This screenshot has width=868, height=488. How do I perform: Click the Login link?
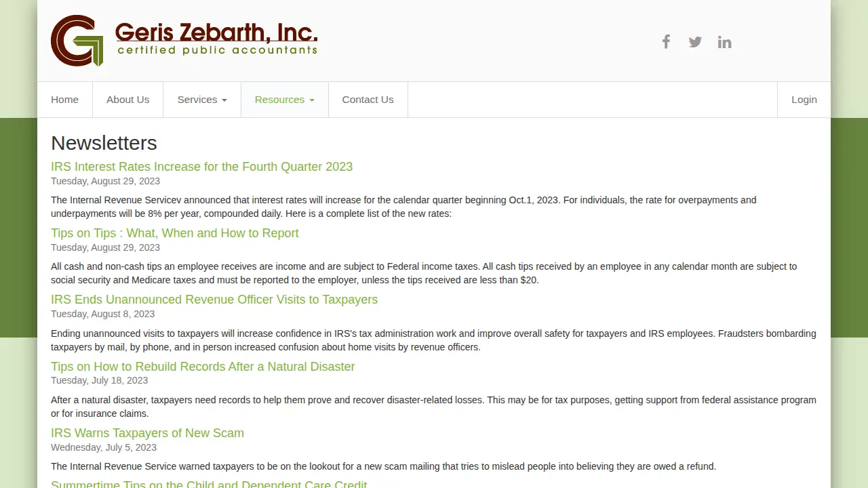[x=804, y=100]
